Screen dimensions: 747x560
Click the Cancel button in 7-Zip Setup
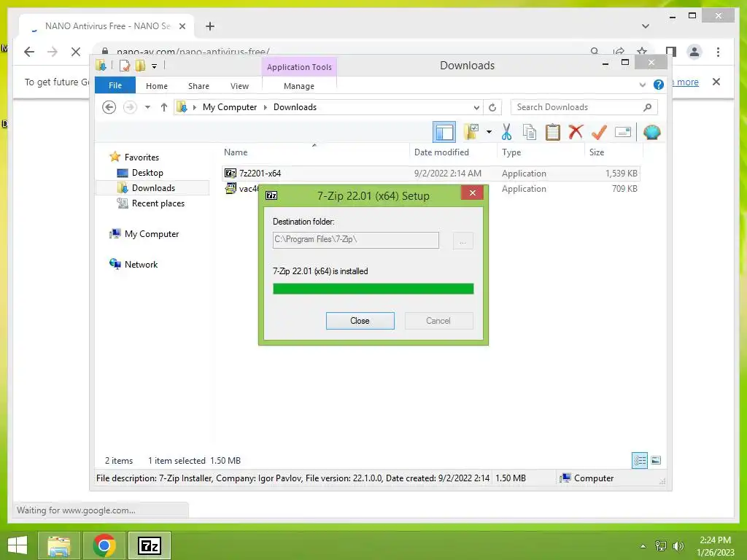[x=438, y=321]
